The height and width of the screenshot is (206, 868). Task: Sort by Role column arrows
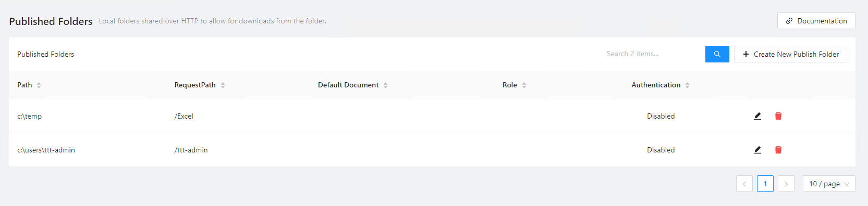click(x=524, y=85)
